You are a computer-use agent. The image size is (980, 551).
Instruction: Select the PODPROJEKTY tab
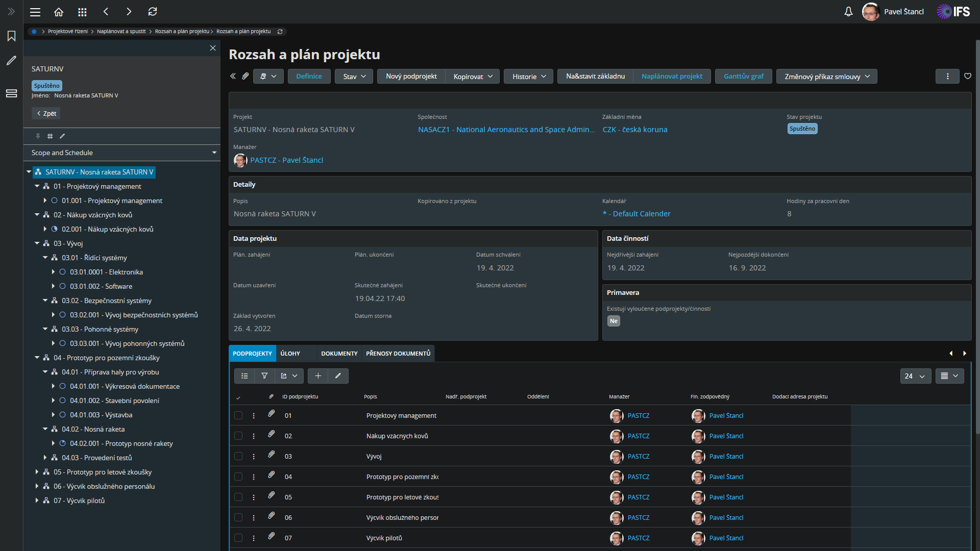click(x=252, y=354)
